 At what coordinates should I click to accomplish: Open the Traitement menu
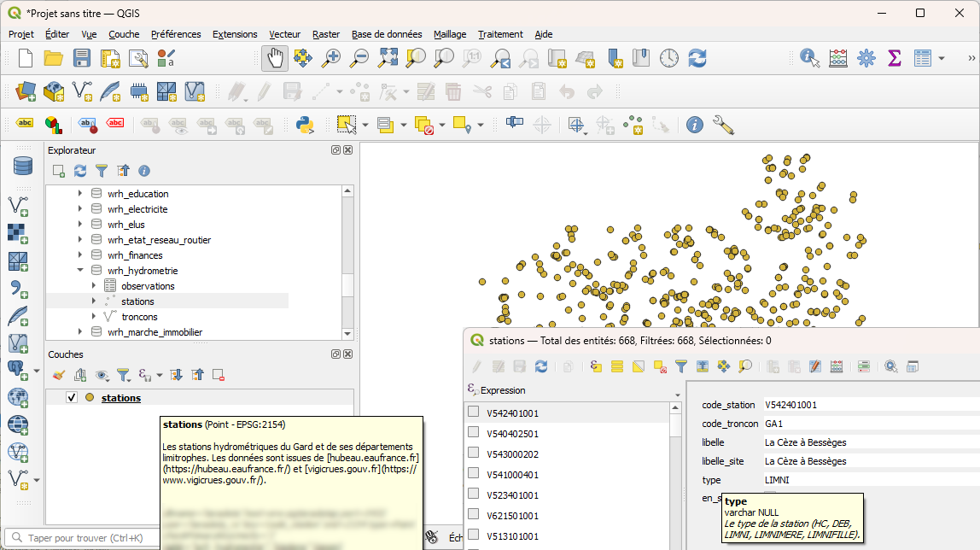point(500,34)
